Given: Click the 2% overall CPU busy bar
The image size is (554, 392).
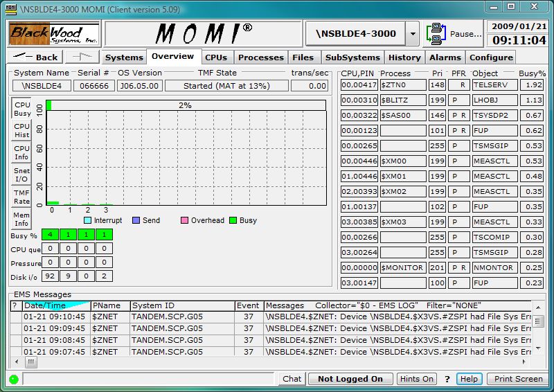Looking at the screenshot, I should pos(186,105).
